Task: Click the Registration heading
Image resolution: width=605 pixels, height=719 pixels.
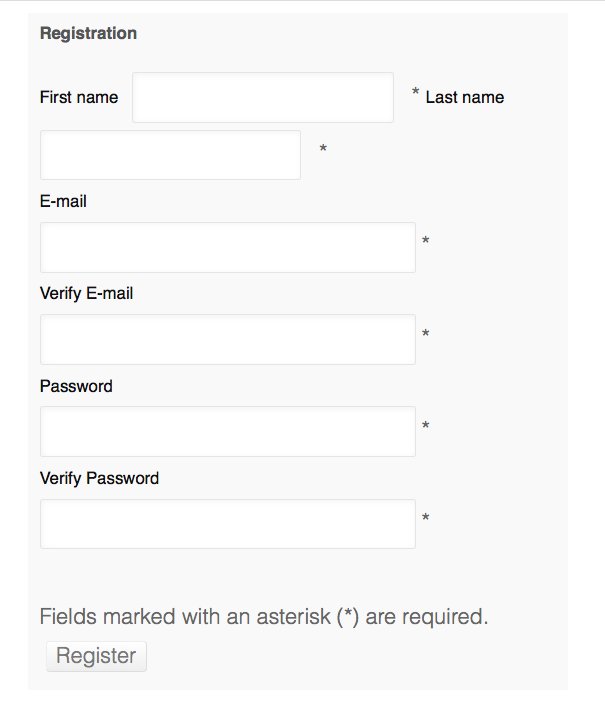Action: click(x=88, y=33)
